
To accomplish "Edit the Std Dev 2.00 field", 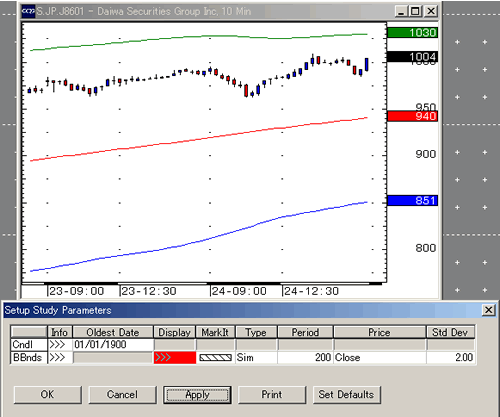I will pos(450,358).
